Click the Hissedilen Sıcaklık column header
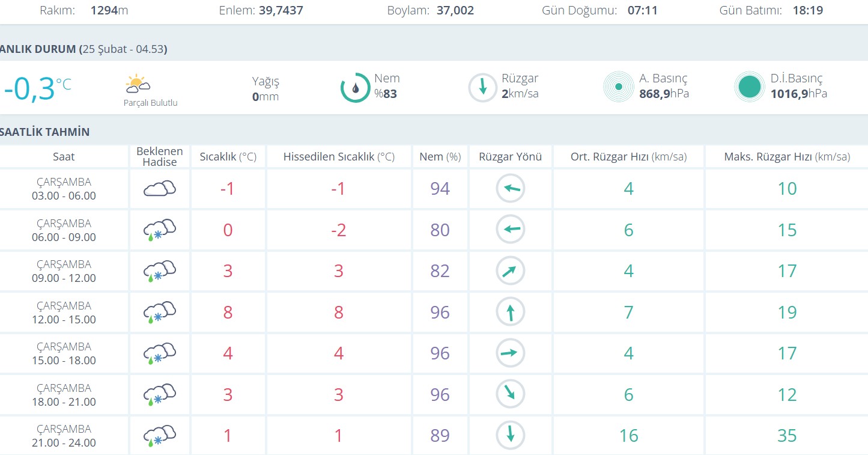The image size is (868, 455). pyautogui.click(x=339, y=157)
